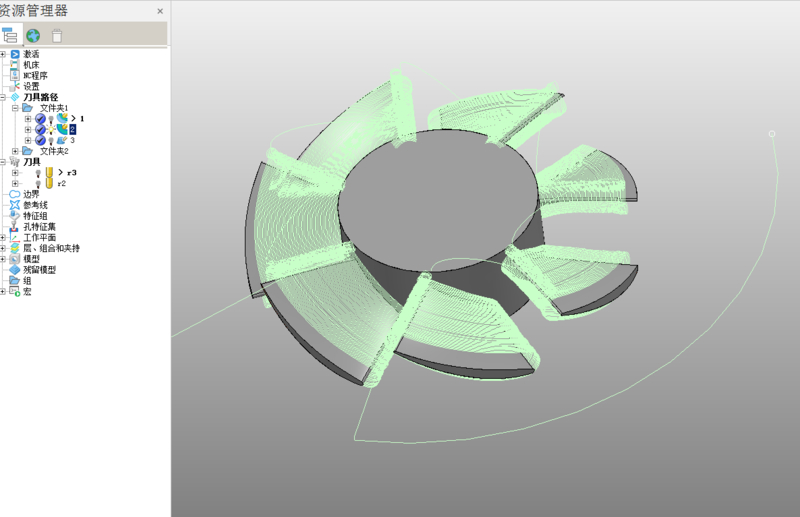Toggle the blue checkmark of toolpath 2
Screen dimensions: 800x517
pyautogui.click(x=40, y=130)
